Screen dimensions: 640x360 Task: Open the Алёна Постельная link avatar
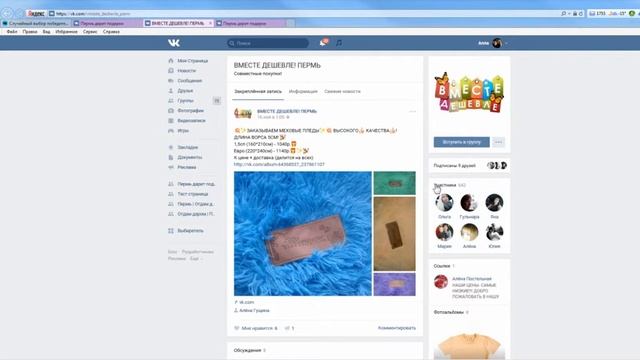441,282
